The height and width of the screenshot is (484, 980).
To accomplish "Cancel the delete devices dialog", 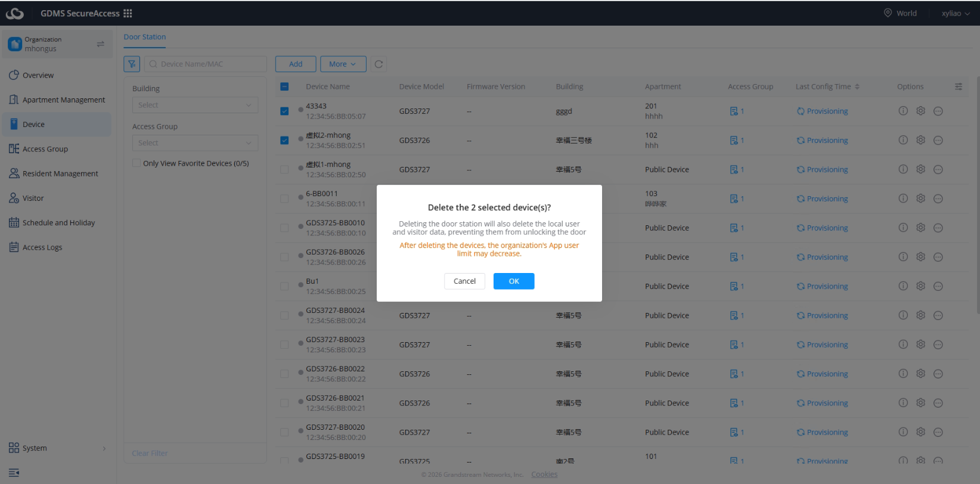I will tap(464, 281).
